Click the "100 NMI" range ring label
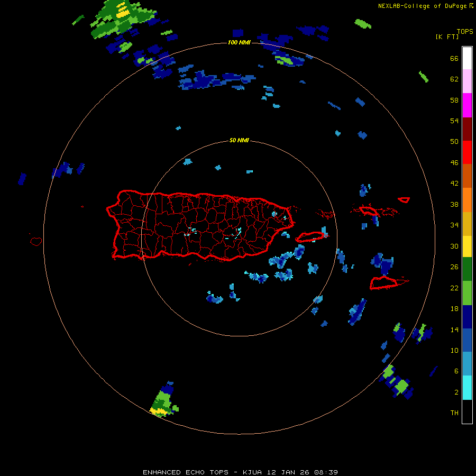Viewport: 476px width, 476px height. tap(239, 42)
